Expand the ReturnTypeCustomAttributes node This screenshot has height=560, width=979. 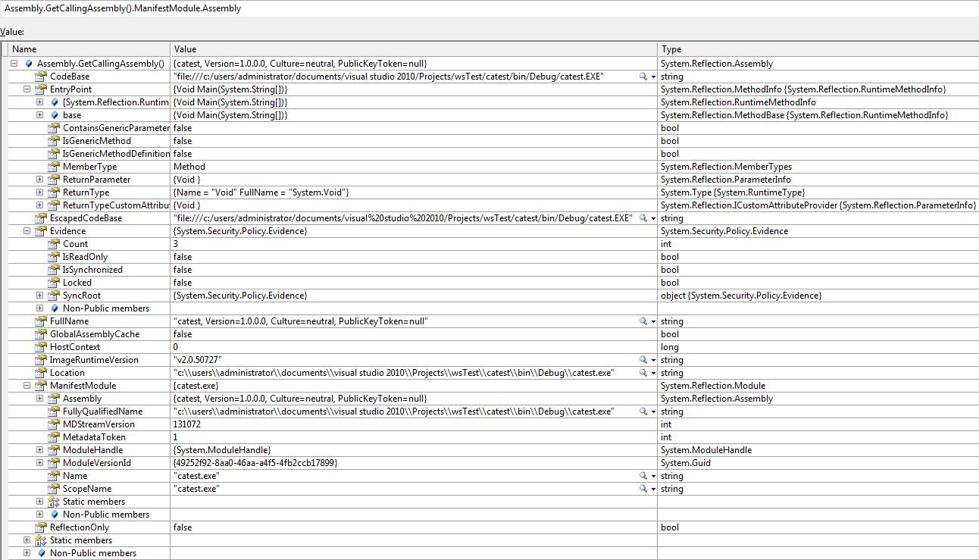coord(40,205)
